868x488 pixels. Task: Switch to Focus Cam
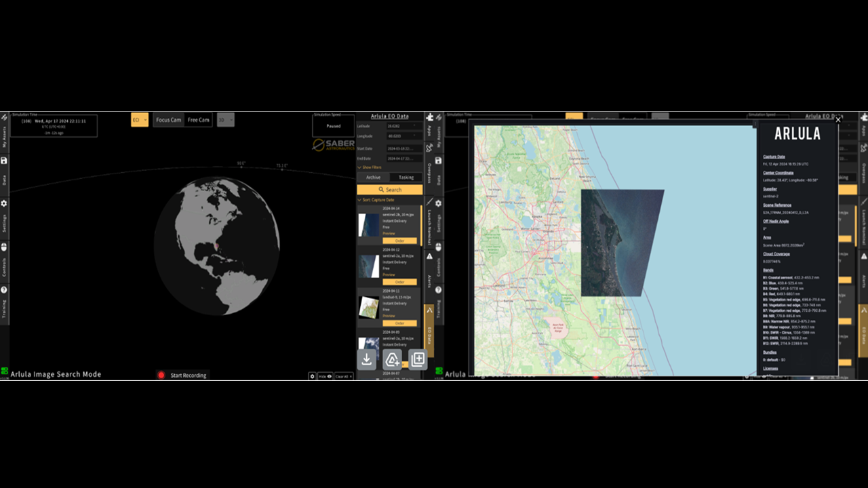[169, 120]
